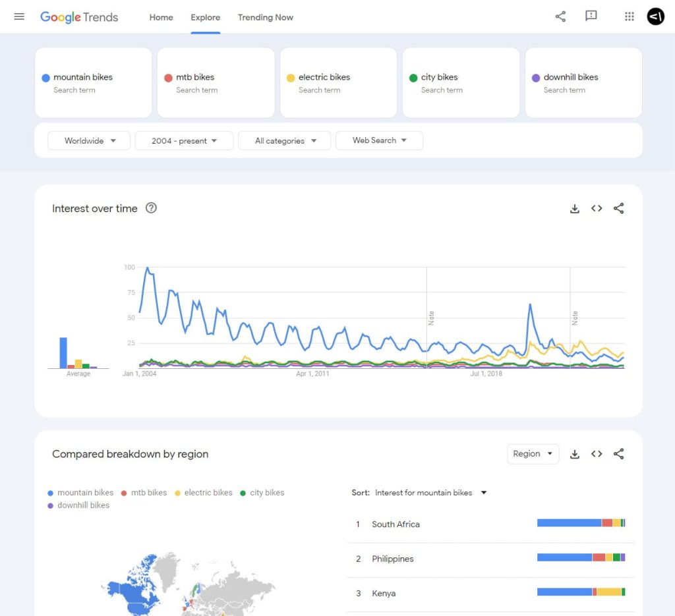Send feedback using the feedback icon
This screenshot has height=616, width=675.
click(x=591, y=17)
